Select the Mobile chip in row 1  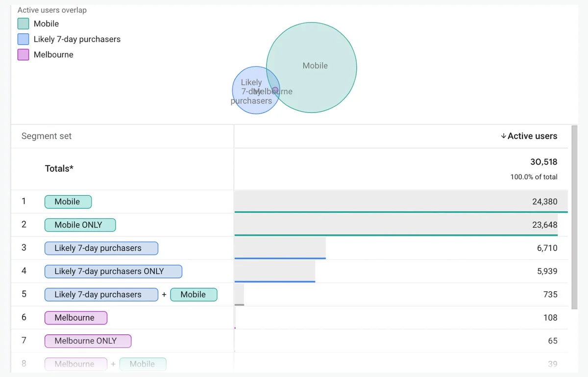[x=68, y=201]
